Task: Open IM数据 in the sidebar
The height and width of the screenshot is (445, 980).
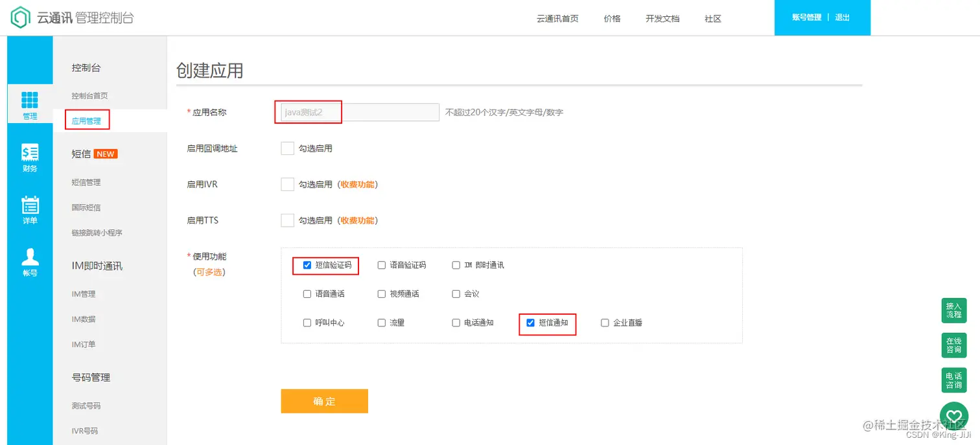Action: (84, 319)
